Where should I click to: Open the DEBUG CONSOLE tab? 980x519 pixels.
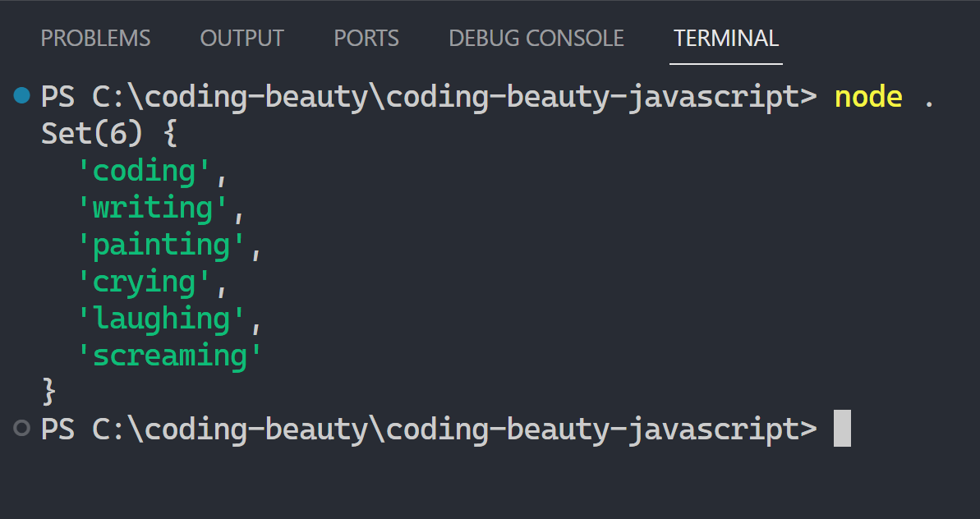[536, 38]
